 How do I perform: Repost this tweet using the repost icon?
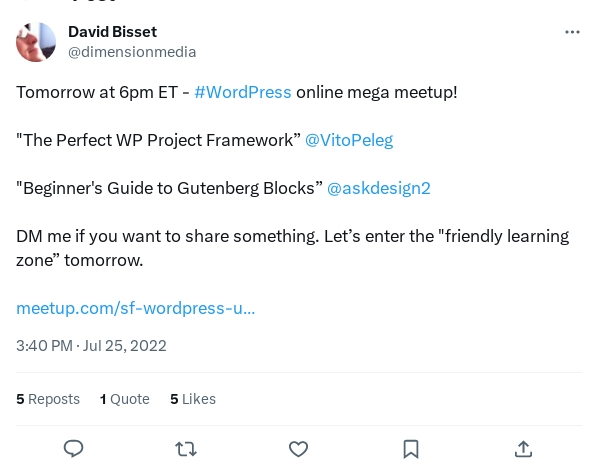[x=186, y=449]
